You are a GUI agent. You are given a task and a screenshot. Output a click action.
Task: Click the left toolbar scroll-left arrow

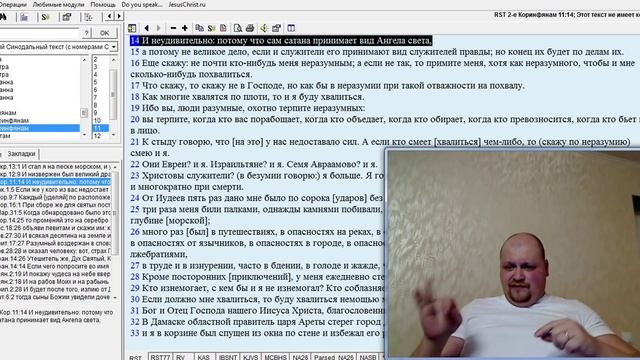[x=109, y=16]
